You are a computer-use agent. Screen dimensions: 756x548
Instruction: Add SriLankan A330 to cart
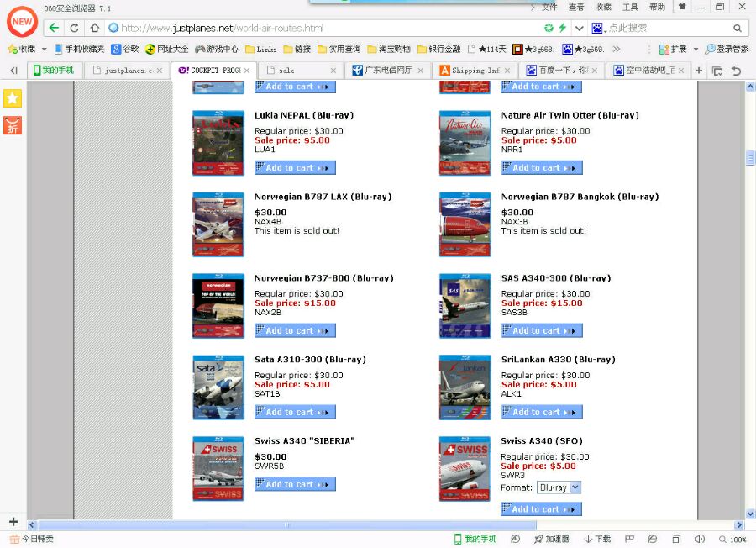tap(542, 412)
